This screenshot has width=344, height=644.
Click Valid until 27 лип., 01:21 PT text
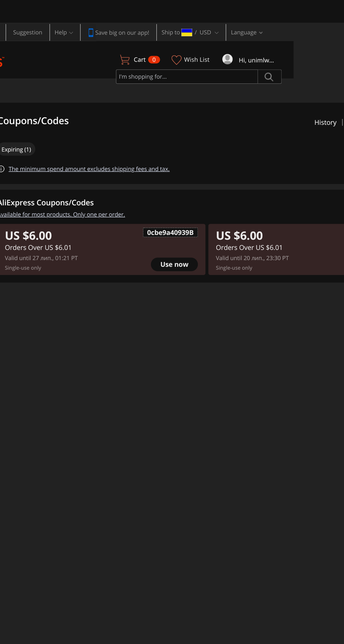(41, 258)
